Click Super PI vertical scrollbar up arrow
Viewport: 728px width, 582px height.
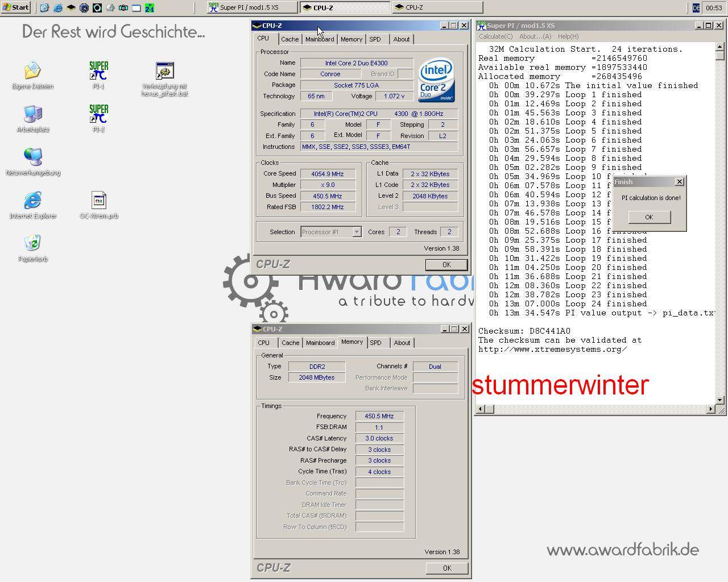click(719, 47)
